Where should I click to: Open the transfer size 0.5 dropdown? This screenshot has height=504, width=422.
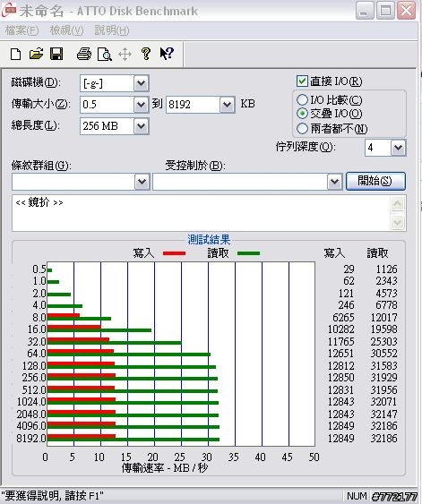[142, 105]
